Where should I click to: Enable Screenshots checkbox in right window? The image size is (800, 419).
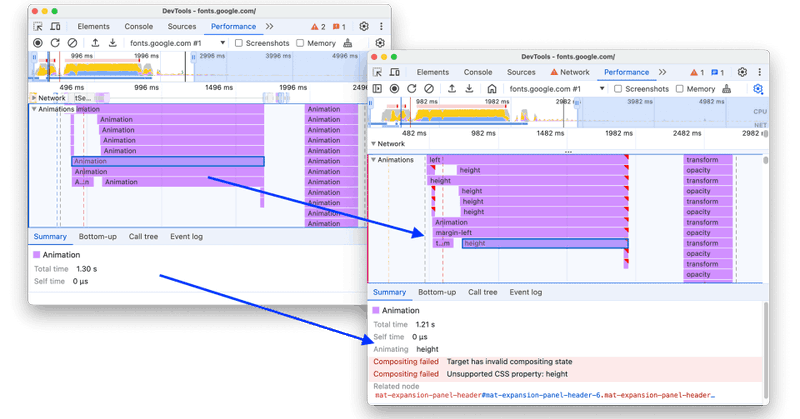pyautogui.click(x=618, y=89)
